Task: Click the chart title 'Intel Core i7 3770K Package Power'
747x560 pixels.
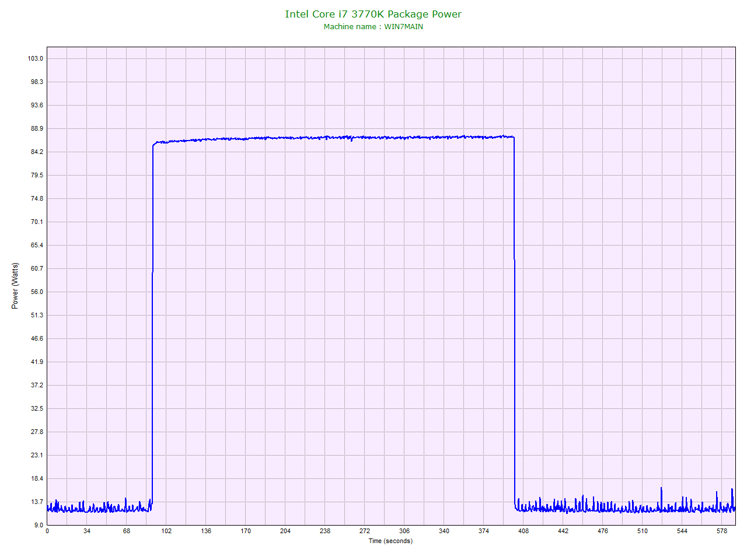Action: point(373,14)
